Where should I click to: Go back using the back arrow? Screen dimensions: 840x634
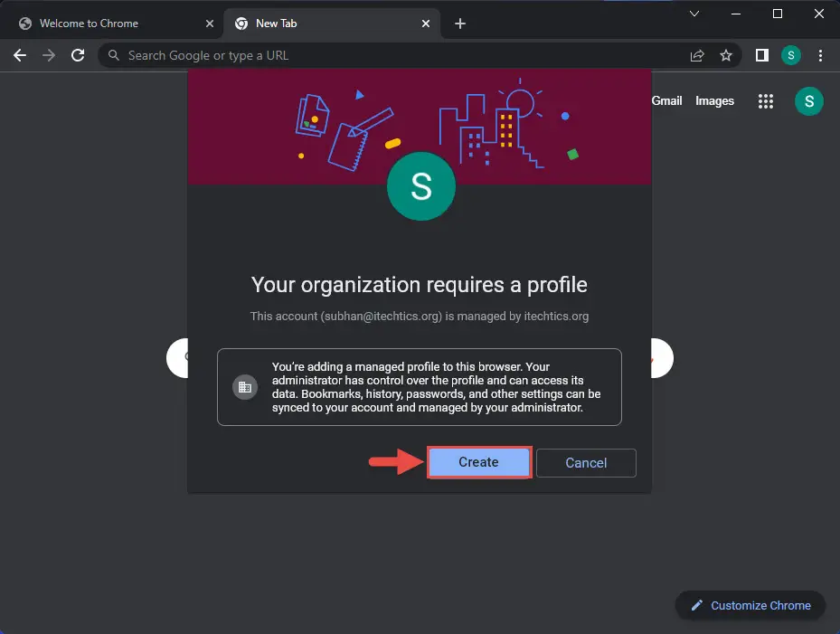point(20,55)
